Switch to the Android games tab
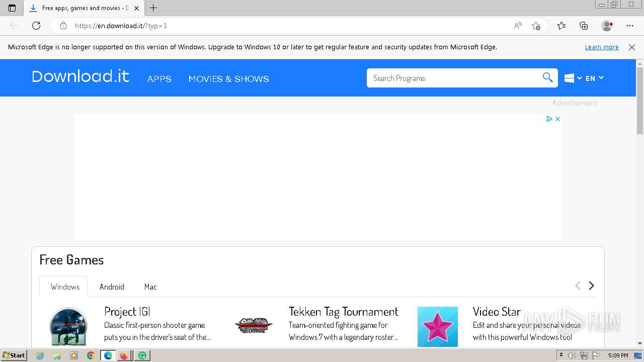 (x=112, y=287)
